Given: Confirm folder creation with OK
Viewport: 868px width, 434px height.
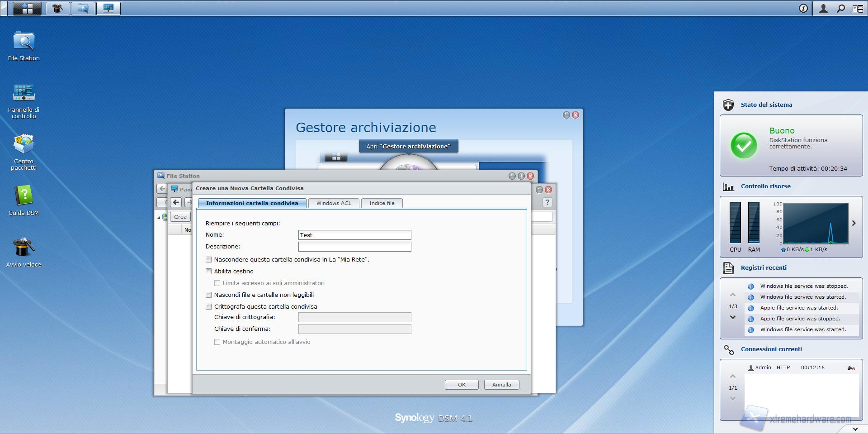Looking at the screenshot, I should (462, 385).
